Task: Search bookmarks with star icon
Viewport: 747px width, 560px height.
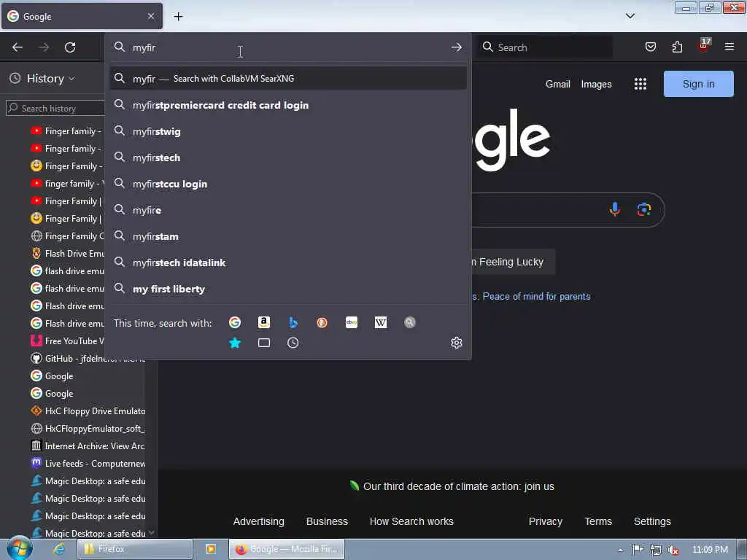Action: [235, 343]
